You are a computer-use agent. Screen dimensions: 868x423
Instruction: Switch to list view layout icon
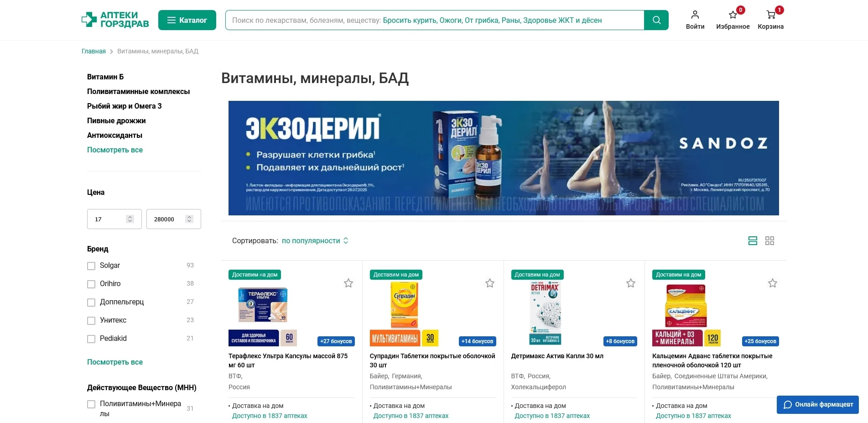753,241
